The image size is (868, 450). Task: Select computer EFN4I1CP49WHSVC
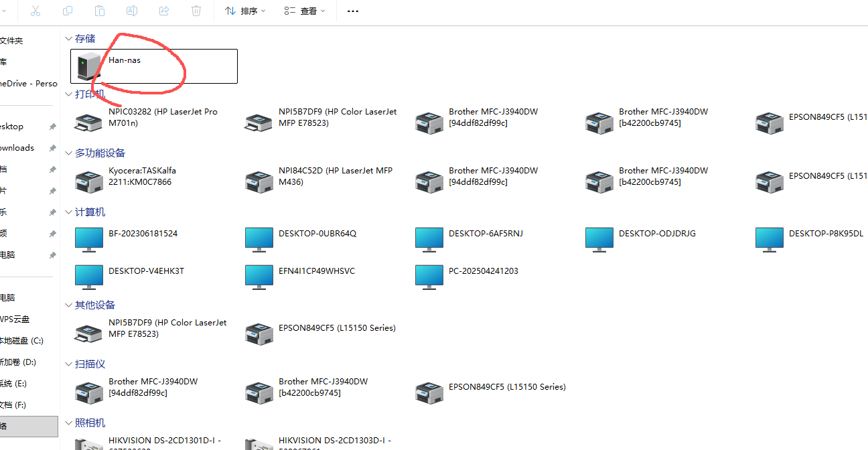[324, 277]
